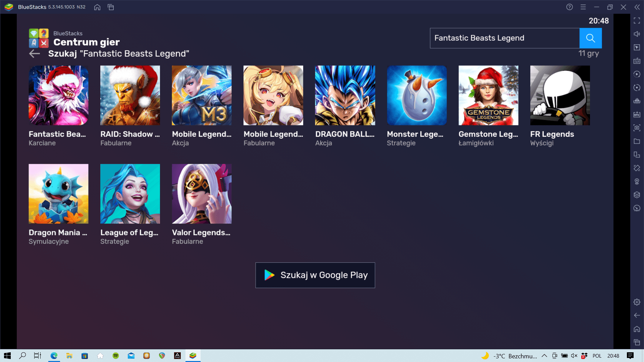Click the blue search magnifier button
Image resolution: width=644 pixels, height=362 pixels.
(x=590, y=38)
